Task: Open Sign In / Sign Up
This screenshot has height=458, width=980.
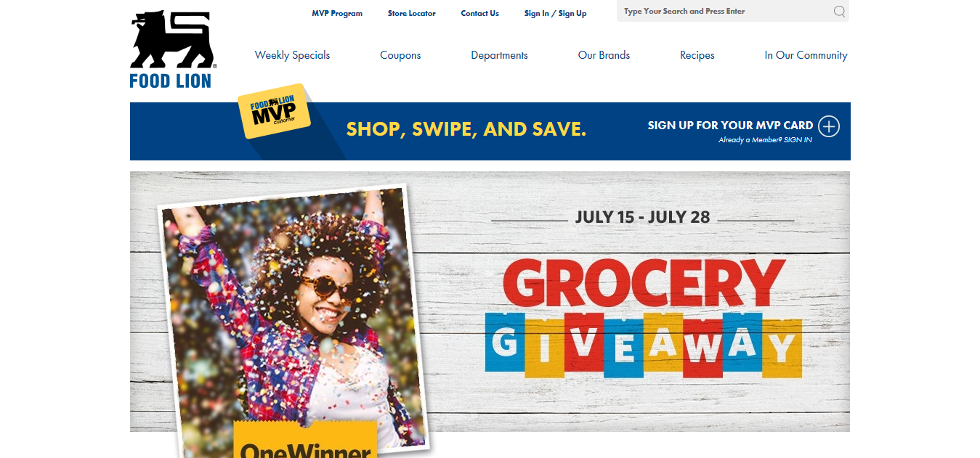Action: tap(556, 13)
